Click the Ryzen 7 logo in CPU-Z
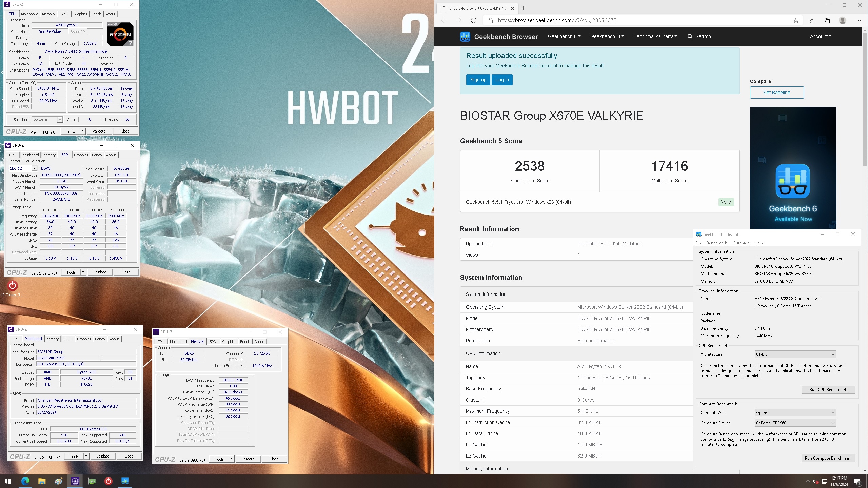The image size is (868, 488). coord(120,34)
